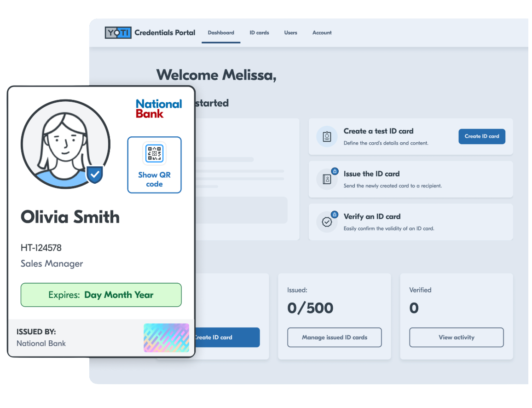Click the ISSUED BY National Bank text
Screen dimensions: 532x408
tap(41, 338)
